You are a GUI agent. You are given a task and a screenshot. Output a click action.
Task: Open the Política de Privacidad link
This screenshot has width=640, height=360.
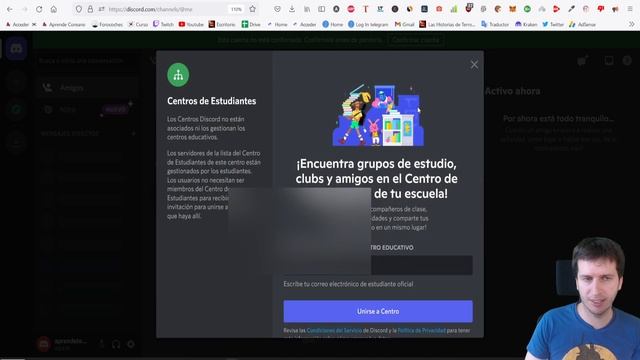[422, 330]
